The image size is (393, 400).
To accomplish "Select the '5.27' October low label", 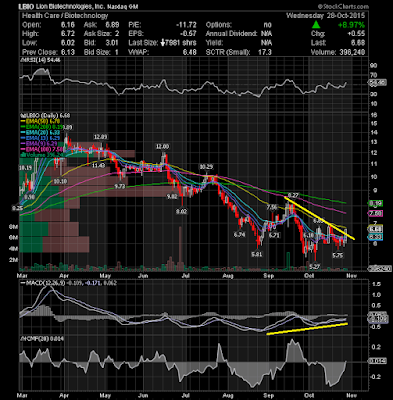I will click(315, 266).
